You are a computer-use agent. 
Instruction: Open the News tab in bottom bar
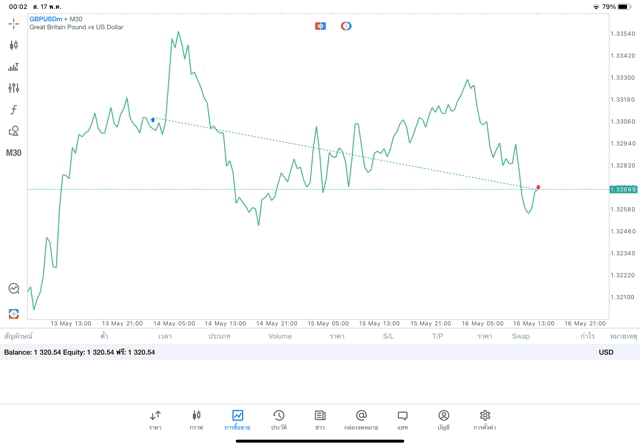[320, 419]
